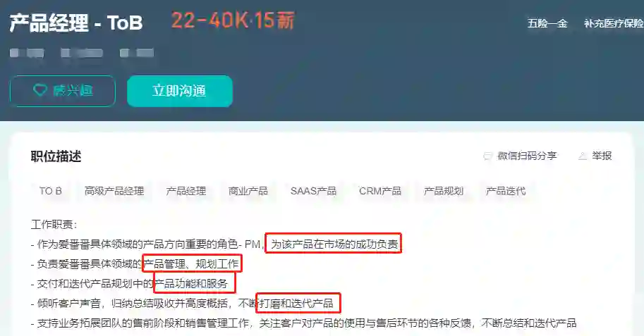
Task: Select the 产品迭代 tag
Action: click(506, 191)
